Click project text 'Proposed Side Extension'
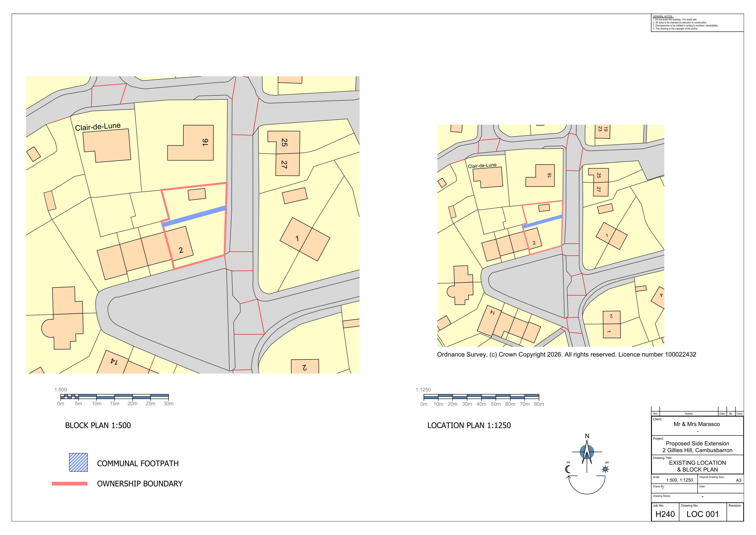 pyautogui.click(x=697, y=443)
